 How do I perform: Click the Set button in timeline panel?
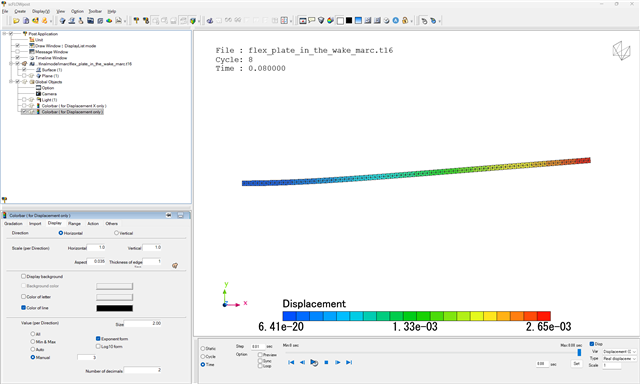pyautogui.click(x=576, y=363)
